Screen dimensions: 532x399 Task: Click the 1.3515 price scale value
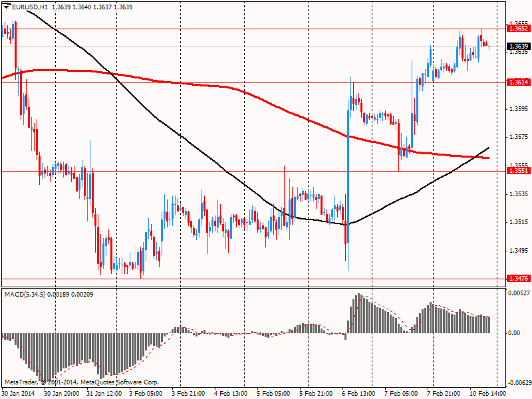519,222
